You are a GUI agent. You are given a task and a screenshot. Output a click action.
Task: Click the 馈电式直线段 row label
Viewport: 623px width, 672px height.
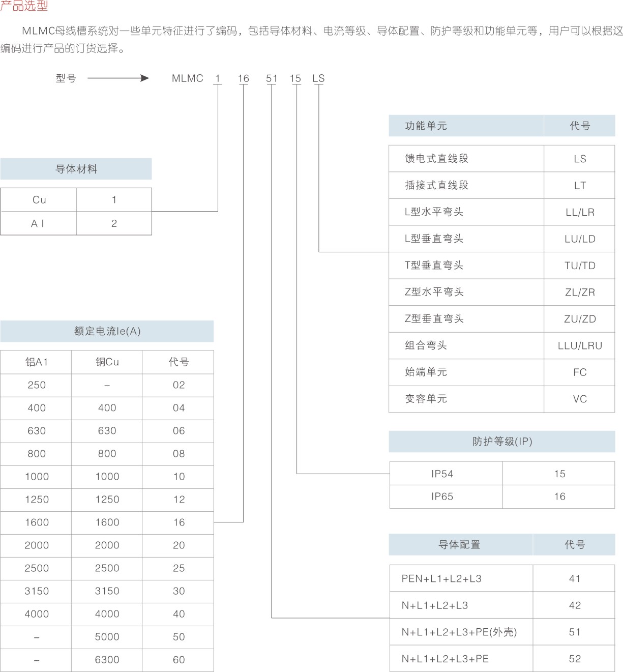436,159
